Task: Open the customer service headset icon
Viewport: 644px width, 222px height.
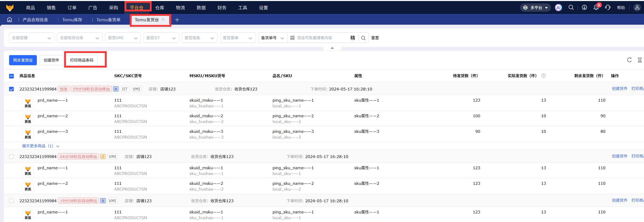Action: [608, 8]
